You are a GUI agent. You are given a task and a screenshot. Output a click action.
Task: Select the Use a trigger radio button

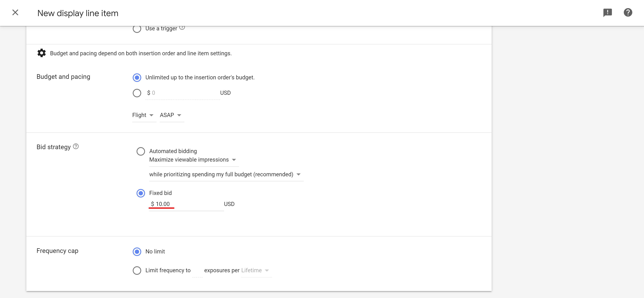point(137,29)
